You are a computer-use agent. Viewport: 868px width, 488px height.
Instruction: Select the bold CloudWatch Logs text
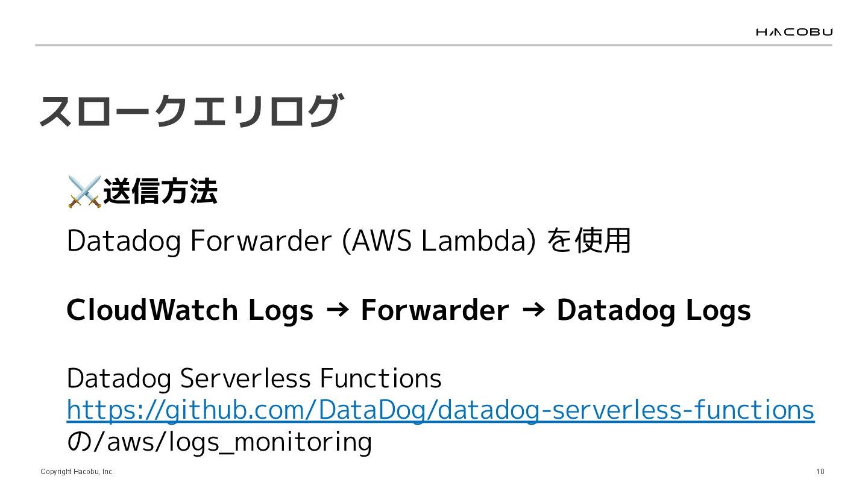(190, 310)
